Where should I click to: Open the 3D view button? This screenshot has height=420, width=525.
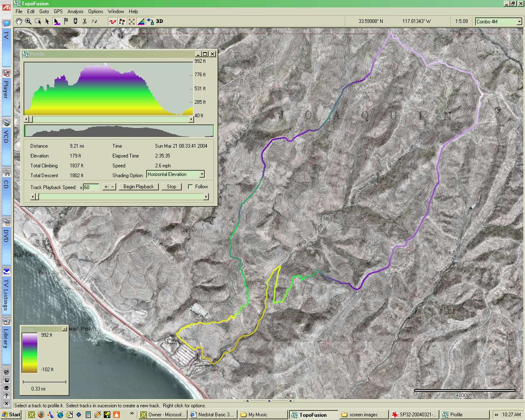coord(160,21)
